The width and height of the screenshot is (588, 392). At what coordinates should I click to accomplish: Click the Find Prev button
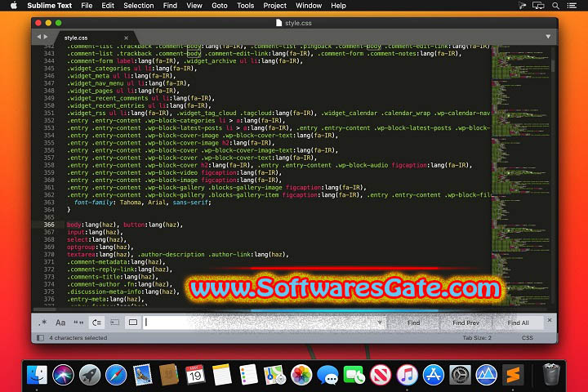465,323
